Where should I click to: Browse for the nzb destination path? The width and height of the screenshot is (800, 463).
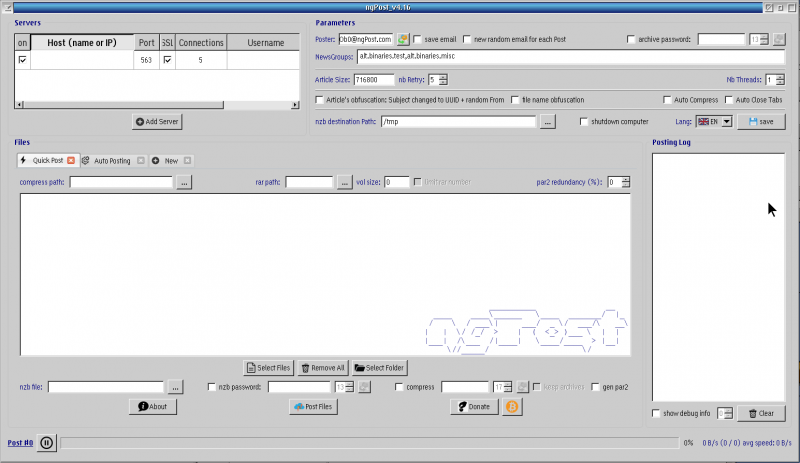(x=547, y=122)
